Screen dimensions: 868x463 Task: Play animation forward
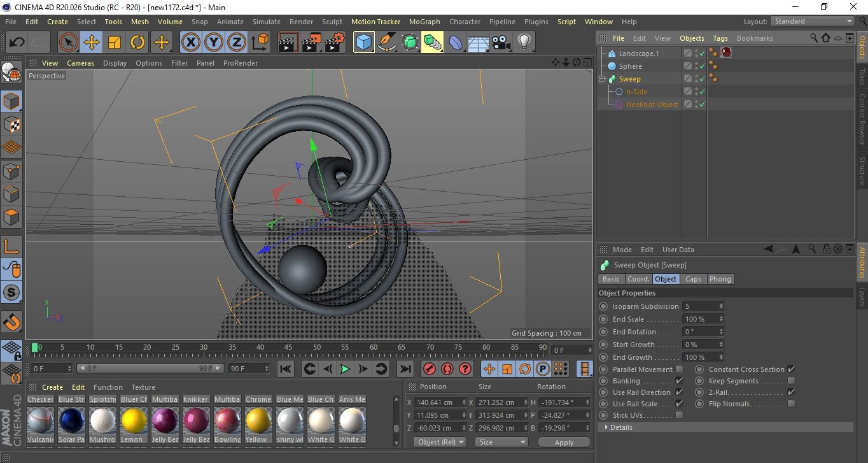tap(344, 369)
